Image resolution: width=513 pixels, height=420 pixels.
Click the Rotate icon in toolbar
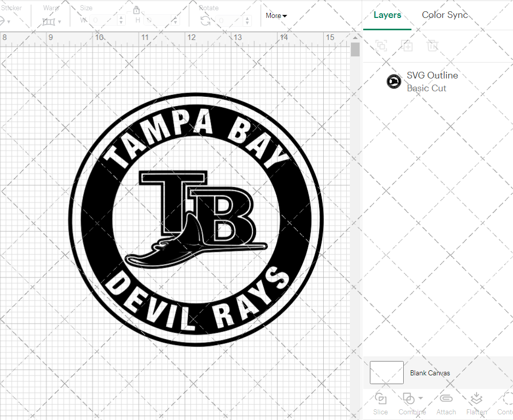pos(205,21)
